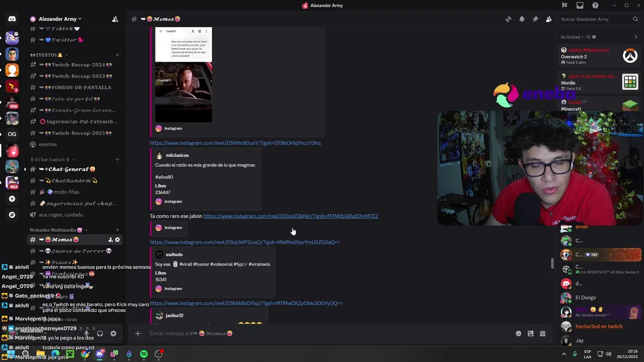Open Instagram reel link DSqUWFSicqQ
Image resolution: width=644 pixels, height=362 pixels.
pyautogui.click(x=245, y=242)
